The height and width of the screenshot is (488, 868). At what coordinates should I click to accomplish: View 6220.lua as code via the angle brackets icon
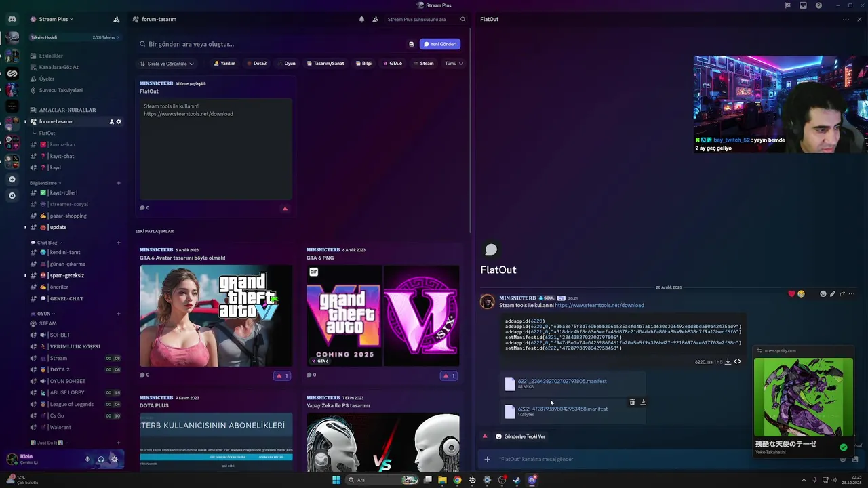click(x=737, y=361)
